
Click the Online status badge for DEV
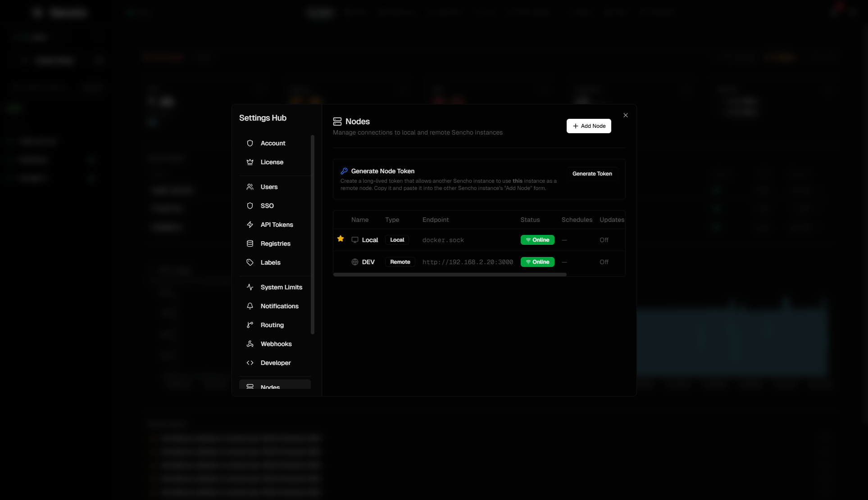coord(537,262)
